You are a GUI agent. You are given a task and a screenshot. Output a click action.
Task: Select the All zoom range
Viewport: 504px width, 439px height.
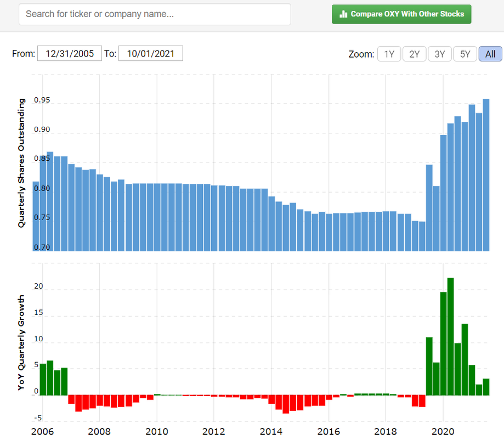[490, 54]
